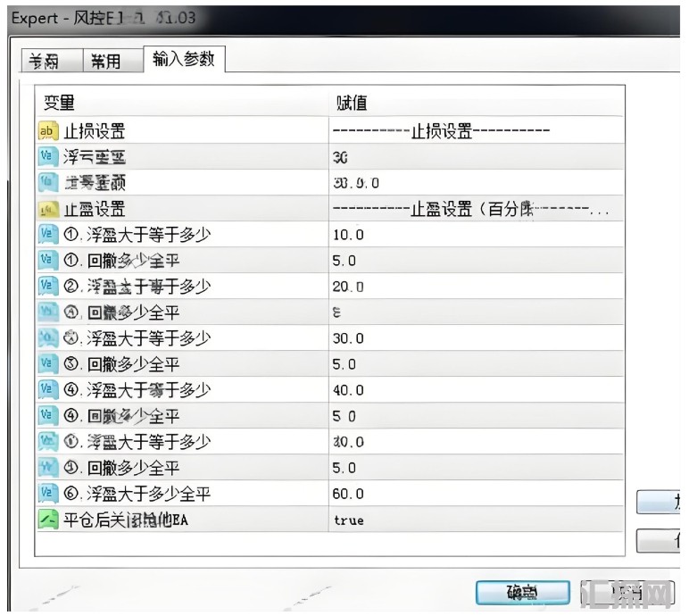Viewport: 689px width, 616px height.
Task: Select the icon next to ④.浮盈大于等于多少
Action: pyautogui.click(x=47, y=390)
